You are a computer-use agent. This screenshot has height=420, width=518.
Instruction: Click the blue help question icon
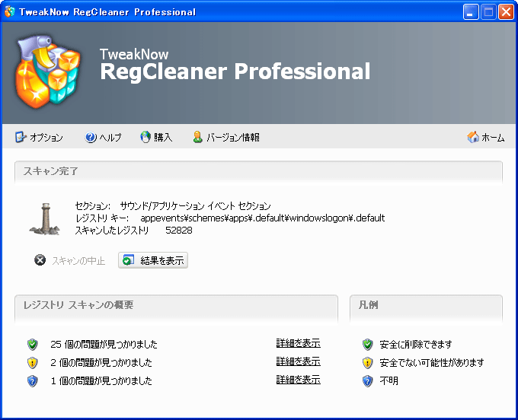tap(91, 137)
